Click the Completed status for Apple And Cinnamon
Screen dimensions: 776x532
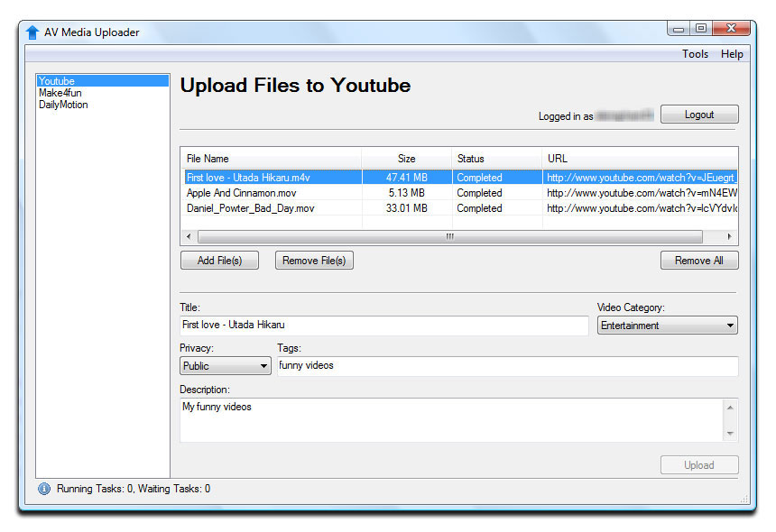click(479, 193)
